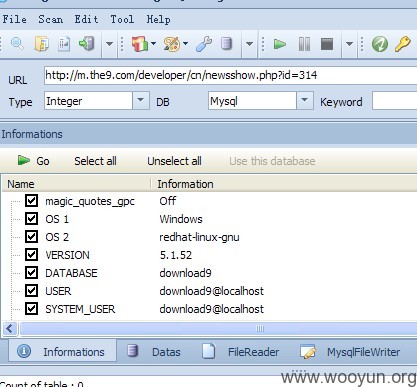This screenshot has height=387, width=417.
Task: Click the green Go arrow icon
Action: [x=23, y=160]
